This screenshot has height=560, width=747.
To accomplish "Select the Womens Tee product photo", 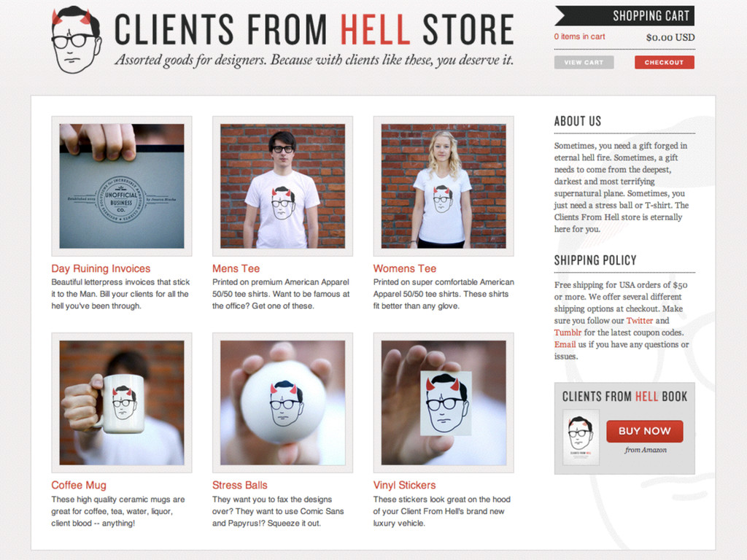I will point(444,186).
